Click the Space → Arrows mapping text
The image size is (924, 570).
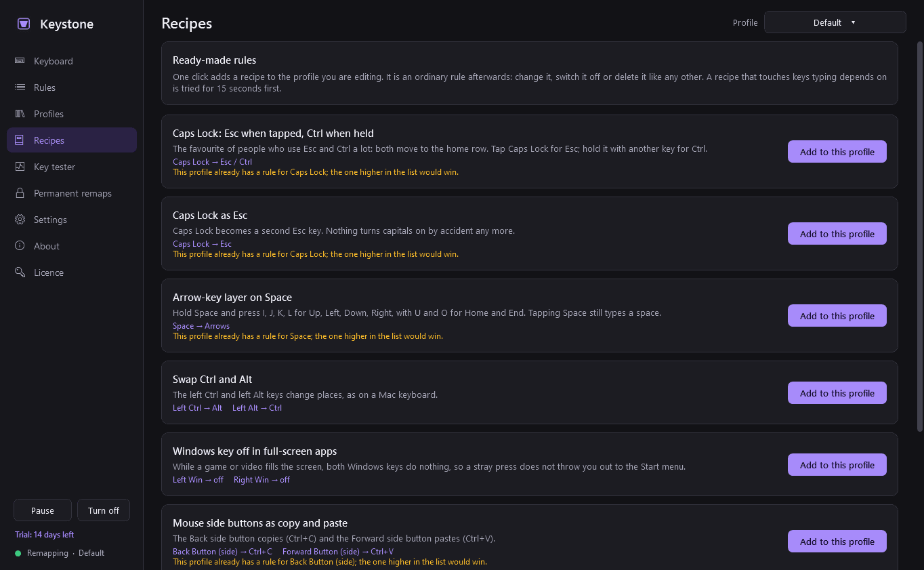(x=201, y=326)
